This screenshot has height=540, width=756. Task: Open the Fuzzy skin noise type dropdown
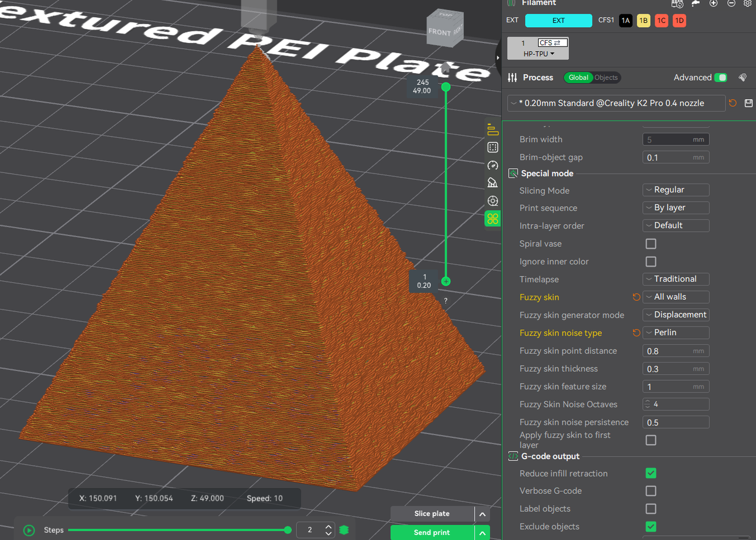(676, 333)
